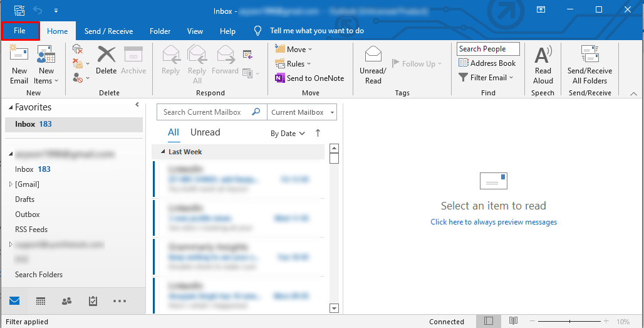Click the message list scroll-down arrow
The image size is (644, 328).
(335, 309)
